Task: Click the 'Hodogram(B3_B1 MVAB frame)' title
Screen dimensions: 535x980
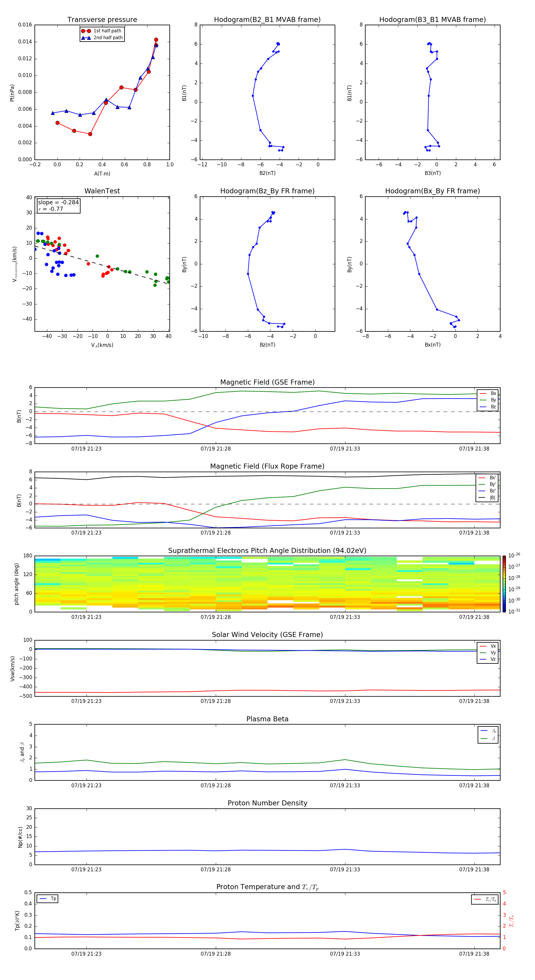Action: pyautogui.click(x=432, y=20)
